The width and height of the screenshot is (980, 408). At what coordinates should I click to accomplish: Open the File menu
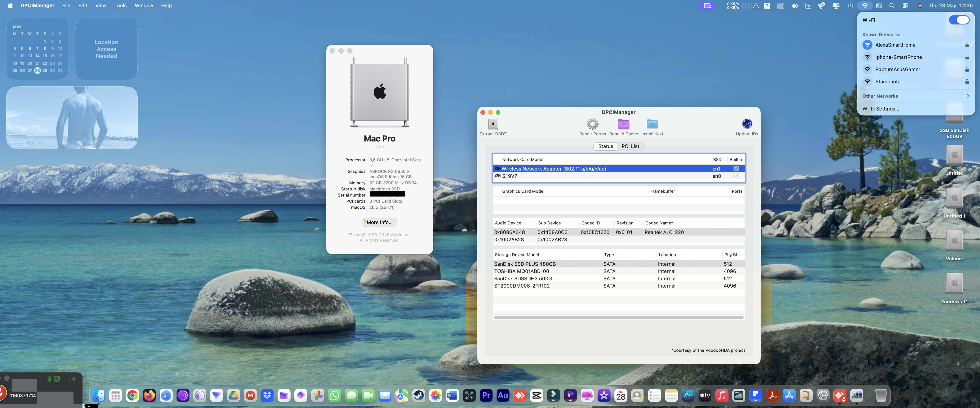[x=66, y=5]
